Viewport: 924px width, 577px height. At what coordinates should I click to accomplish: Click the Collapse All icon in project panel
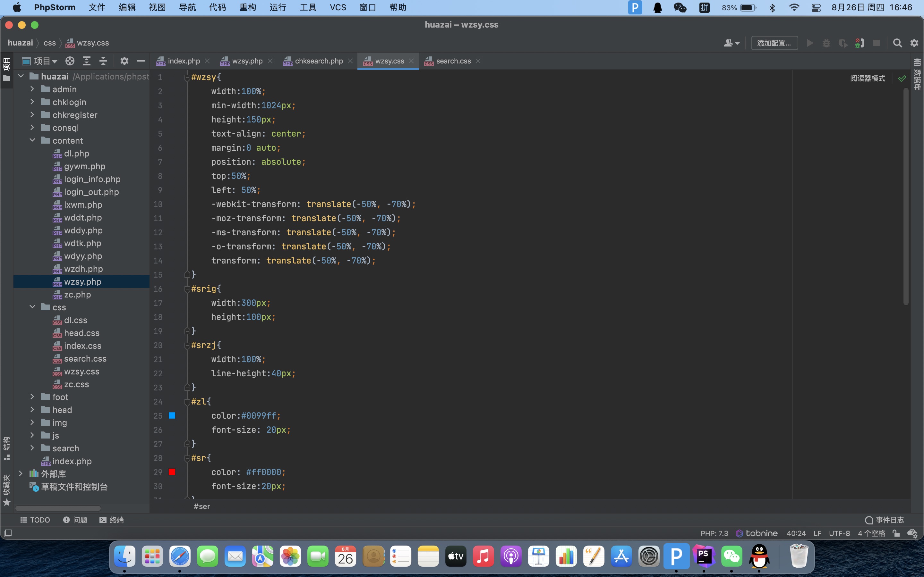click(x=103, y=61)
